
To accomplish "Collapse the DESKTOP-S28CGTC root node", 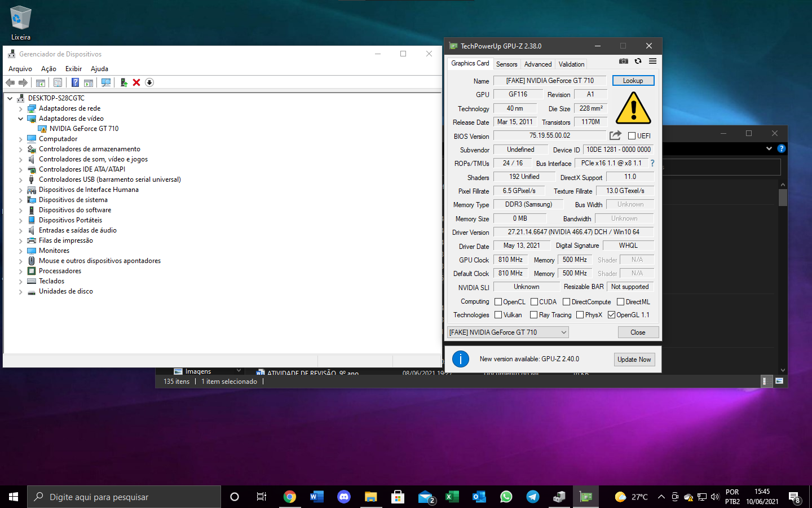I will point(10,98).
